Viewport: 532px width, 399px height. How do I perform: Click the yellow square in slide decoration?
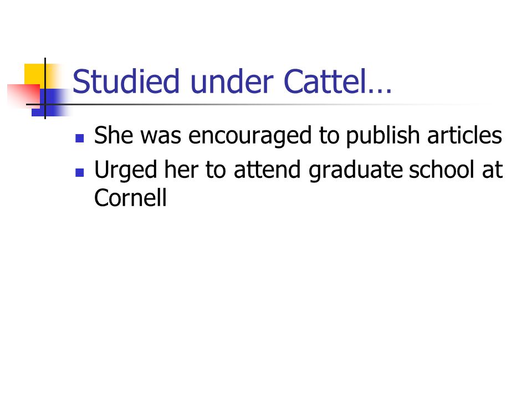click(x=37, y=76)
